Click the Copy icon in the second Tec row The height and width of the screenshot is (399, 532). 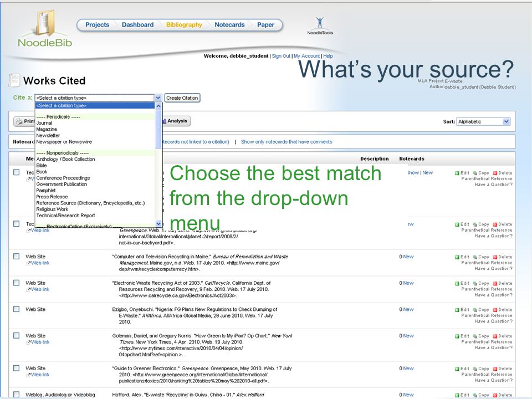click(x=475, y=224)
